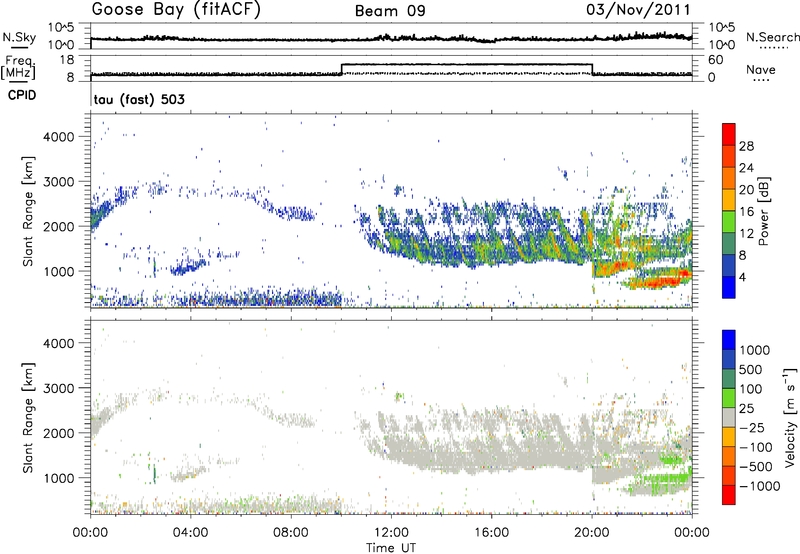Pick the top blue segment of the Velocity colorbar

pos(729,340)
